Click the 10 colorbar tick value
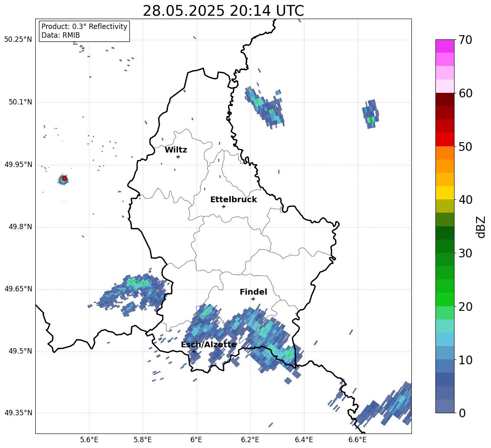 (x=465, y=360)
